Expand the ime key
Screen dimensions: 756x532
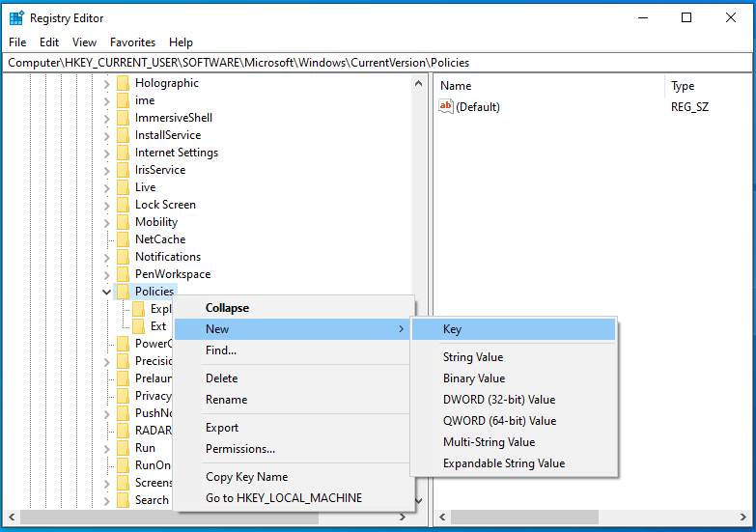click(106, 101)
